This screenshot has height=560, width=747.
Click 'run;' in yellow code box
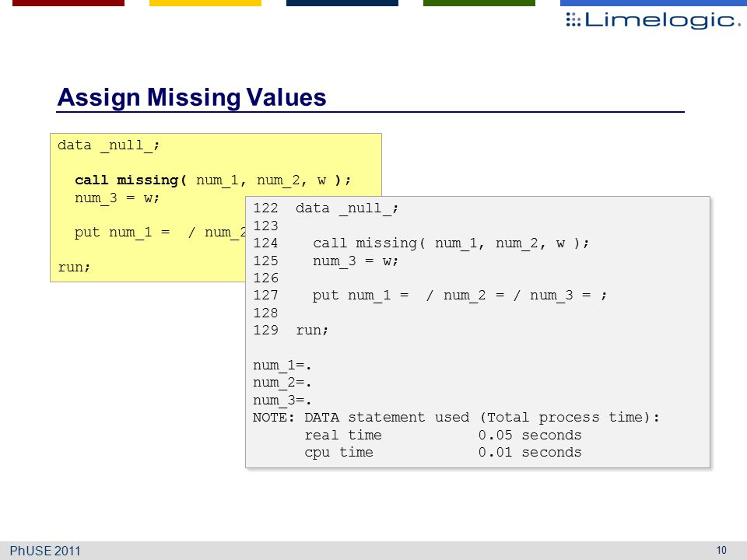tap(74, 267)
